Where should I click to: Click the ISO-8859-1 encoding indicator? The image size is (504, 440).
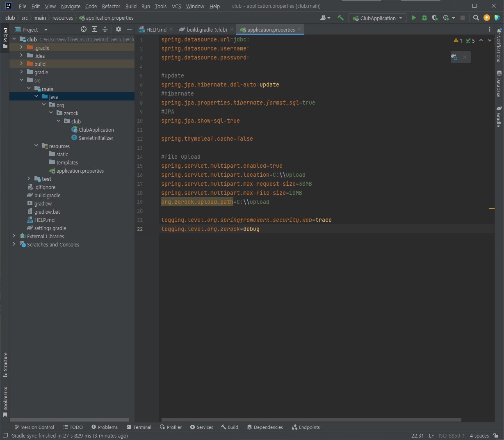click(x=452, y=435)
